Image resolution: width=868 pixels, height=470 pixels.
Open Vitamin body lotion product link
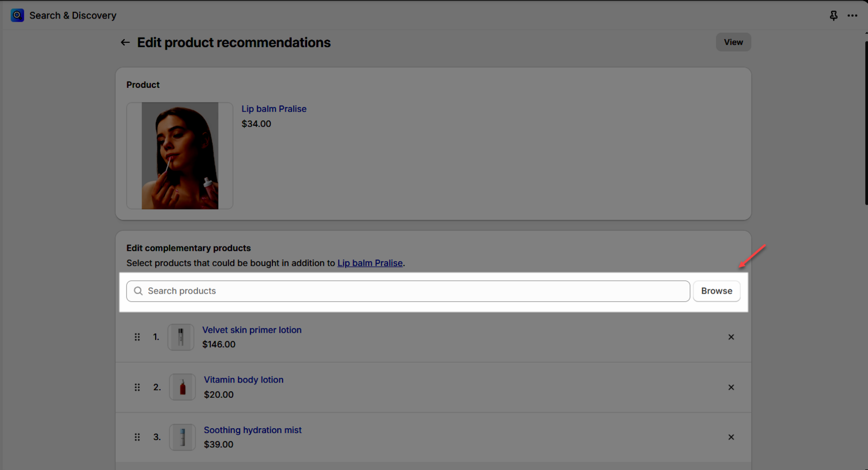point(244,380)
